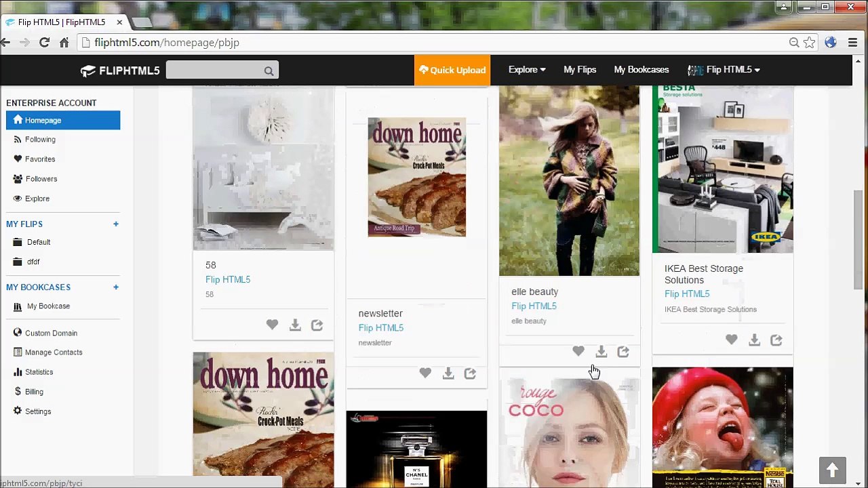Open the Chanel perfume cover thumbnail
This screenshot has width=868, height=488.
coord(416,449)
